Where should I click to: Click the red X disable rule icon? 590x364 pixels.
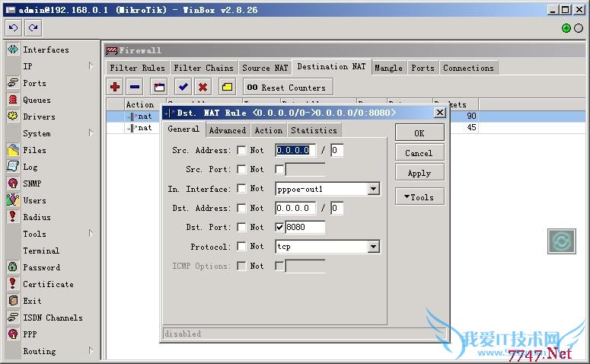pos(203,87)
